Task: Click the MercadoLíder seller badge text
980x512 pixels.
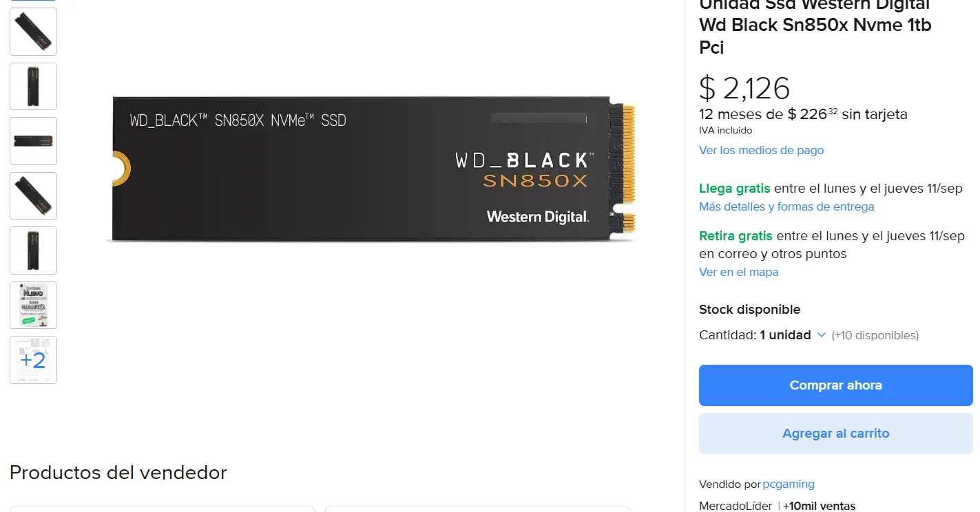Action: (x=735, y=506)
